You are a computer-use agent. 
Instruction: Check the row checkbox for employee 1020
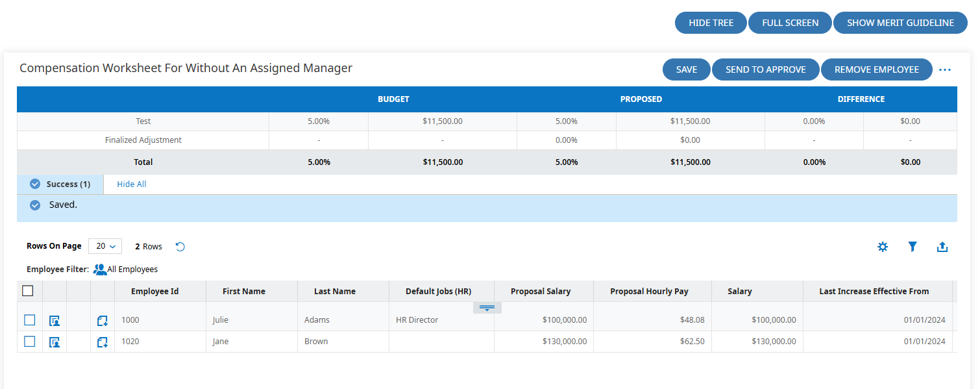coord(29,341)
